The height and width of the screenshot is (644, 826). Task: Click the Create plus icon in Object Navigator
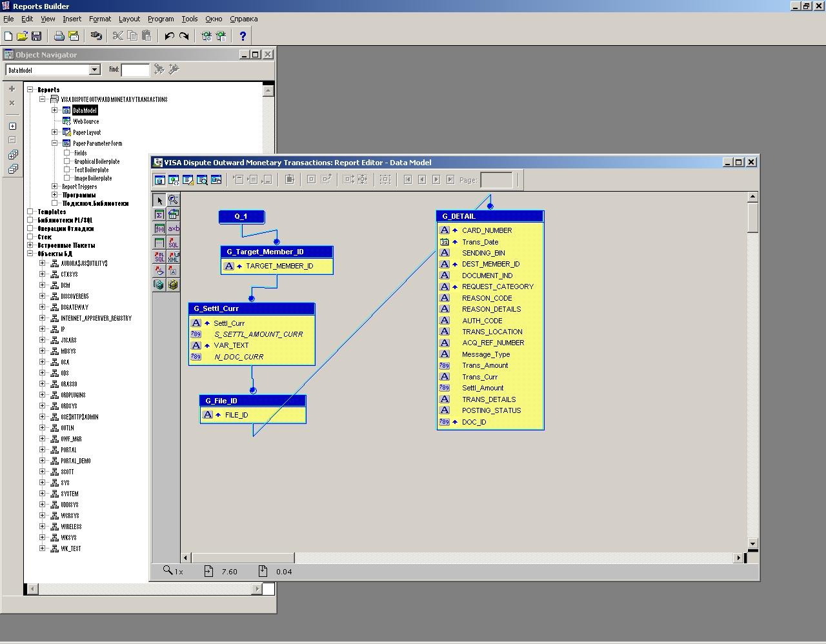point(12,89)
